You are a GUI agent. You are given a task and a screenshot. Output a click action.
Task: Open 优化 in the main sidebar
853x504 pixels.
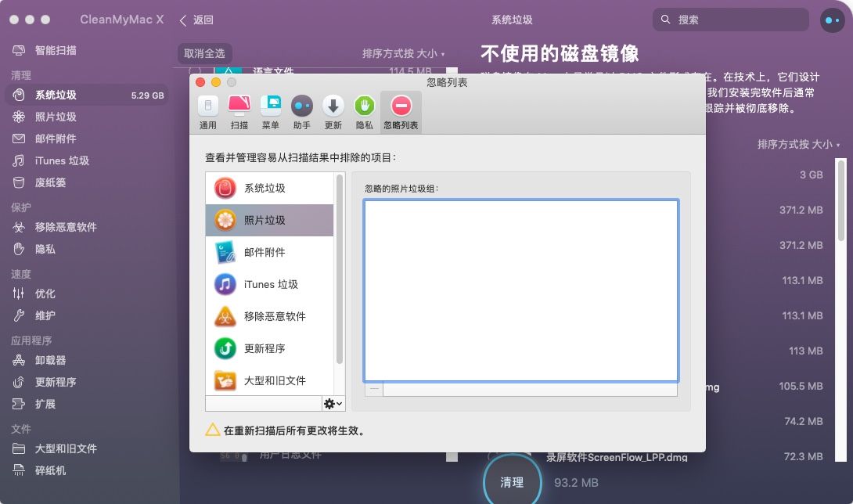pos(87,294)
